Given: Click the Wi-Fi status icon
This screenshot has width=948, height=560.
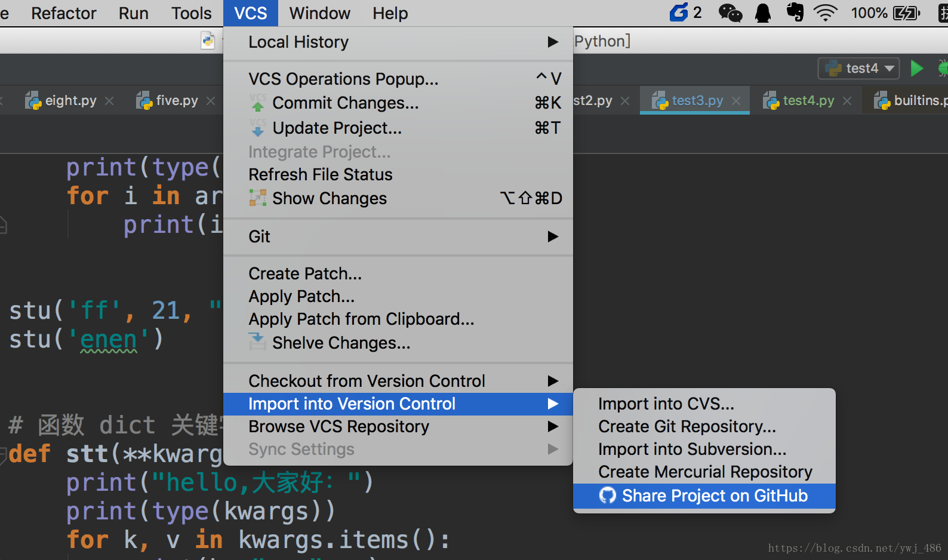Looking at the screenshot, I should click(x=826, y=13).
